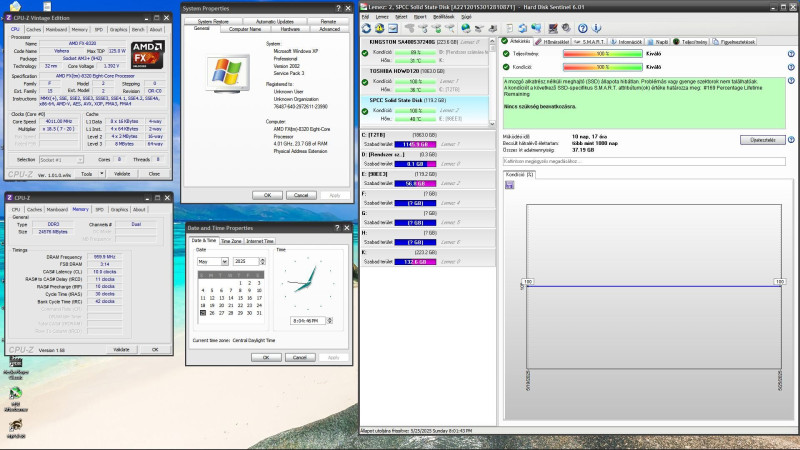800x450 pixels.
Task: Click the help icon beside Kondíció bar
Action: 791,67
